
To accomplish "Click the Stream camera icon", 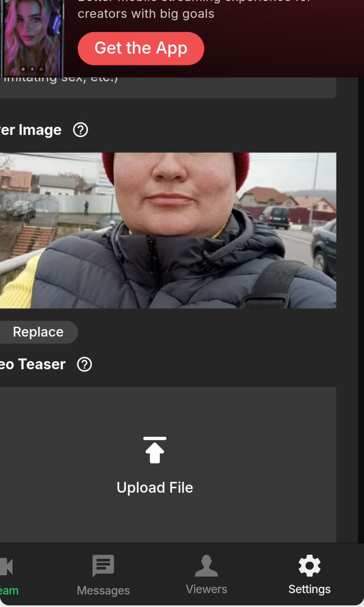I will tap(7, 567).
